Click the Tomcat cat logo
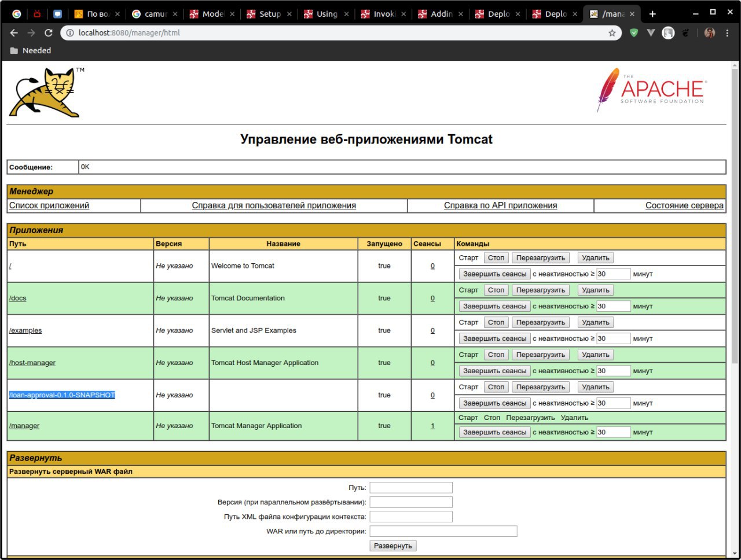This screenshot has width=741, height=560. (x=45, y=92)
